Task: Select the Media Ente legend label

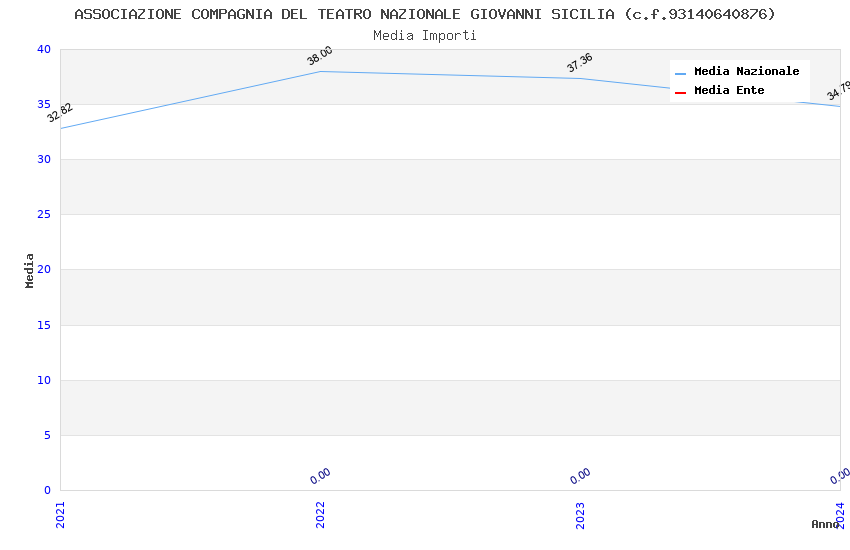Action: pyautogui.click(x=729, y=91)
